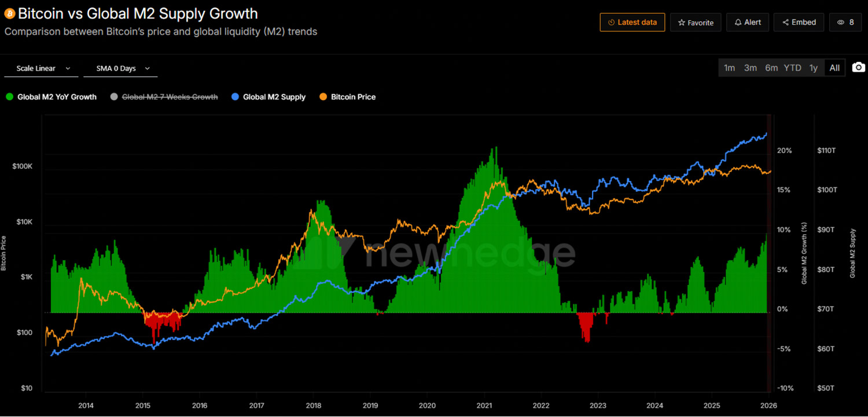Click the 2021 M2 growth peak on chart
The image size is (868, 417).
496,149
